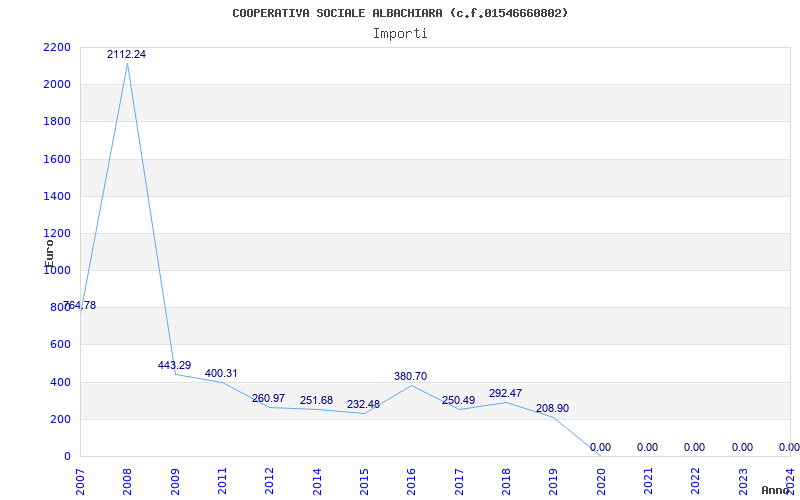Select the 2018 x-axis label
Screen dimensions: 800x500
click(x=506, y=482)
